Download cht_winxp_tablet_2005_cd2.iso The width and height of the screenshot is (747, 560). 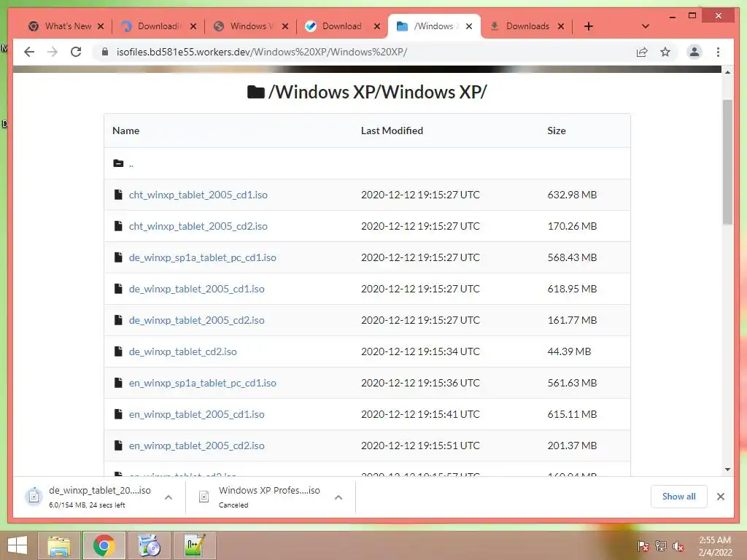198,226
